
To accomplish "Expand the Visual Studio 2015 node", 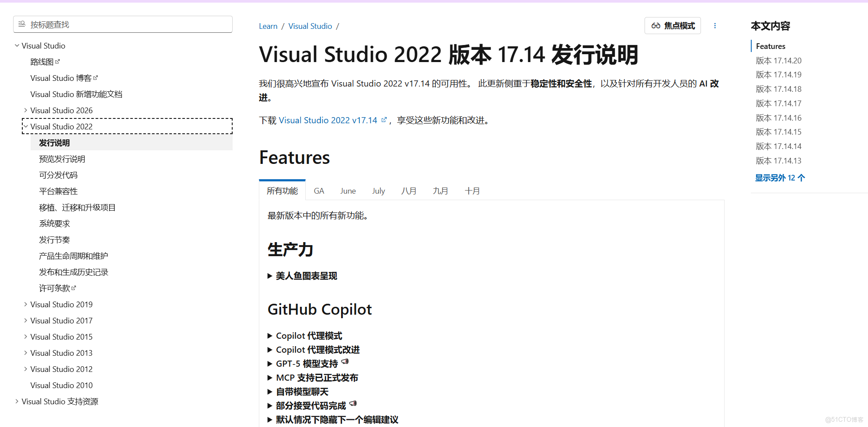I will [26, 337].
